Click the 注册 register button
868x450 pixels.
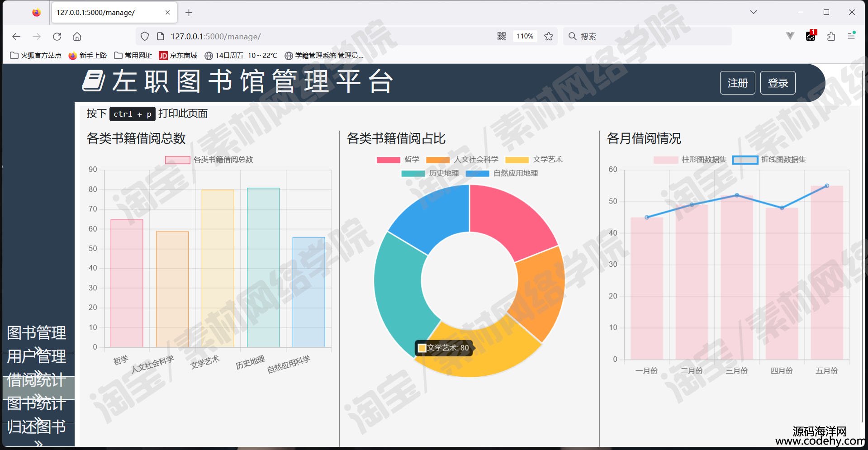pos(737,83)
